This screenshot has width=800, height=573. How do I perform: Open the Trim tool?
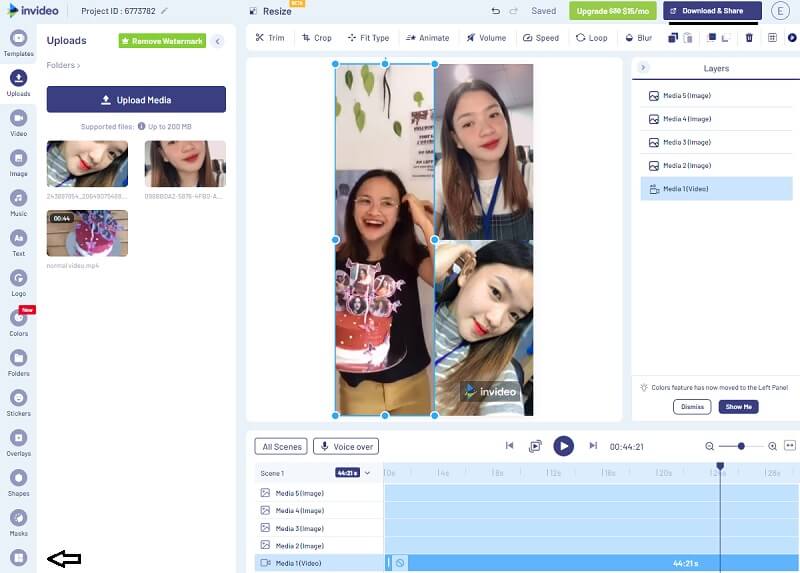[x=269, y=38]
